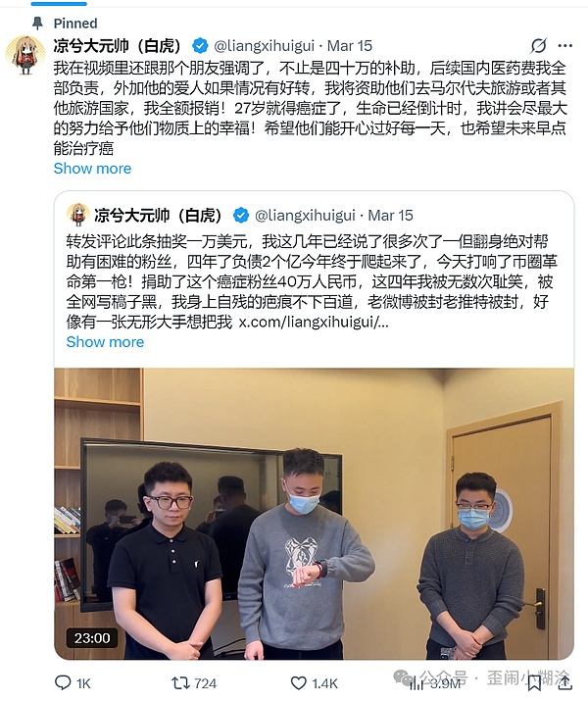Screen dimensions: 588x701
Task: Click the repost icon showing 724
Action: point(180,682)
